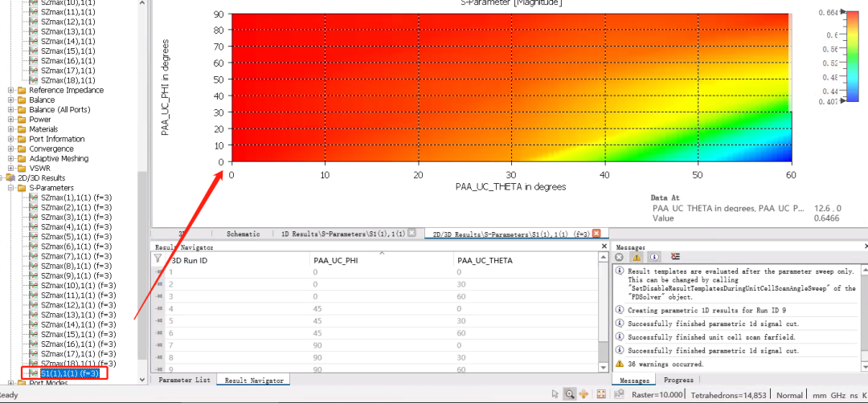Click the mesh view icon beside Raster
This screenshot has width=868, height=403.
tap(620, 394)
